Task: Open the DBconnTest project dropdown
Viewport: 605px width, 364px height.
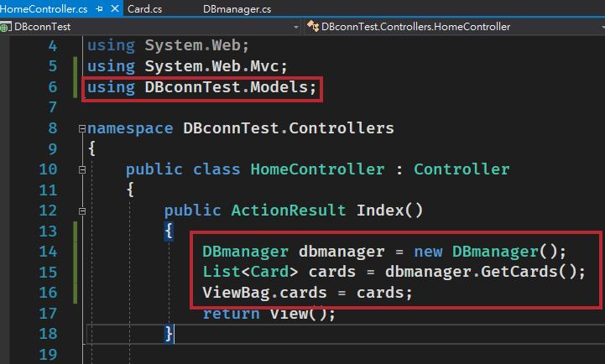Action: [x=296, y=27]
